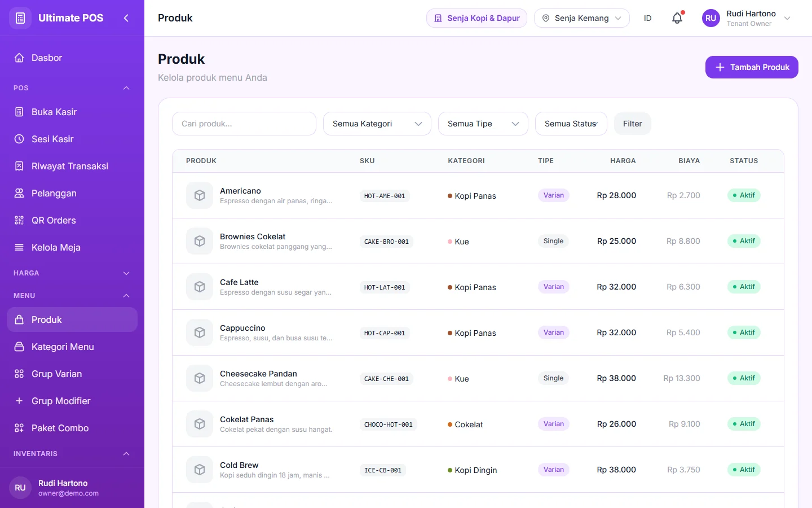Select Produk in the sidebar
812x508 pixels.
72,319
